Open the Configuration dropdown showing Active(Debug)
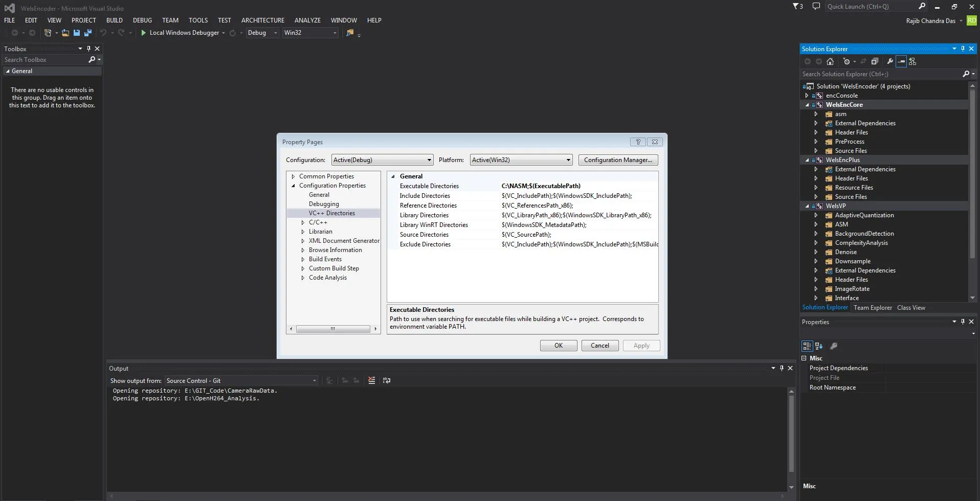This screenshot has height=501, width=980. click(x=382, y=160)
